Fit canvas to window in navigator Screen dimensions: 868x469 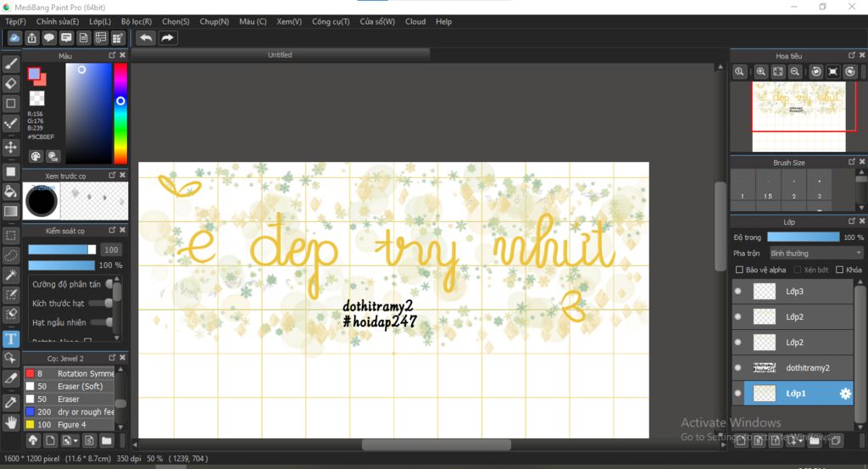tap(778, 71)
